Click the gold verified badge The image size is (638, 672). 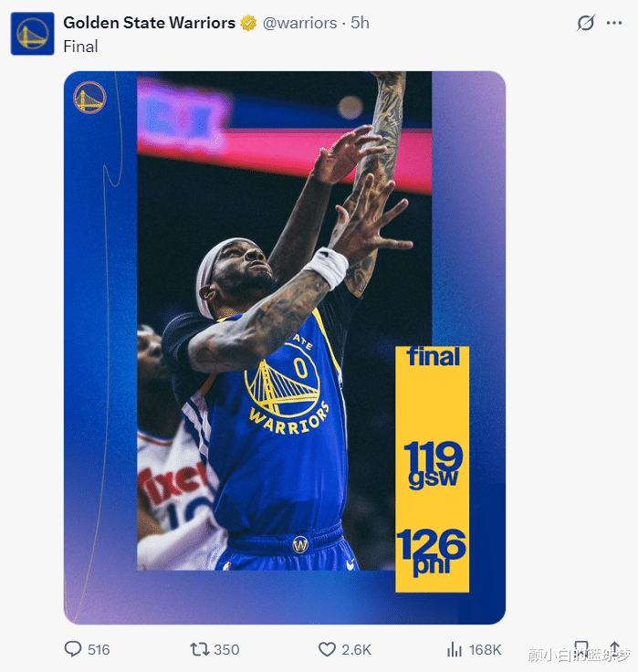click(248, 23)
